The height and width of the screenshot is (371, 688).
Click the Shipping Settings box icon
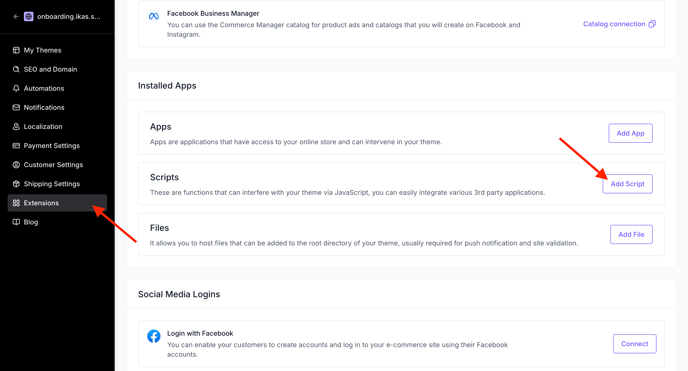coord(16,184)
